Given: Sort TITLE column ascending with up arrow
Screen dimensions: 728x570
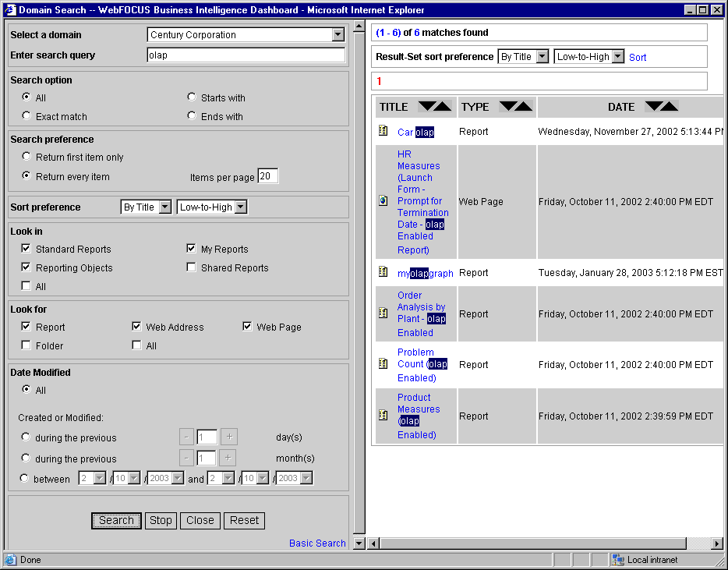Looking at the screenshot, I should 443,106.
